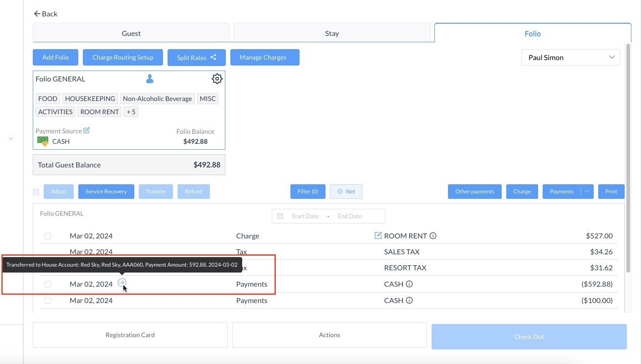Click the transfer arrow icon on $592.88 payment
Image resolution: width=641 pixels, height=364 pixels.
click(x=122, y=283)
